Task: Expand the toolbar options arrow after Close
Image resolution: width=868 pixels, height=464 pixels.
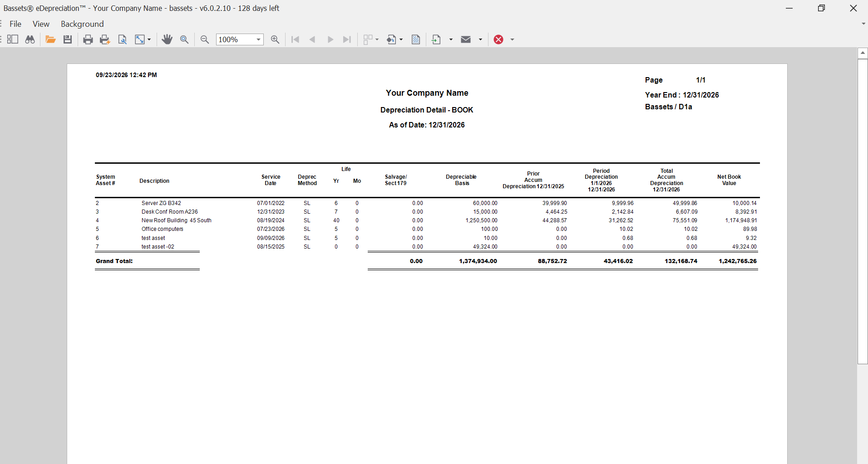Action: coord(513,39)
